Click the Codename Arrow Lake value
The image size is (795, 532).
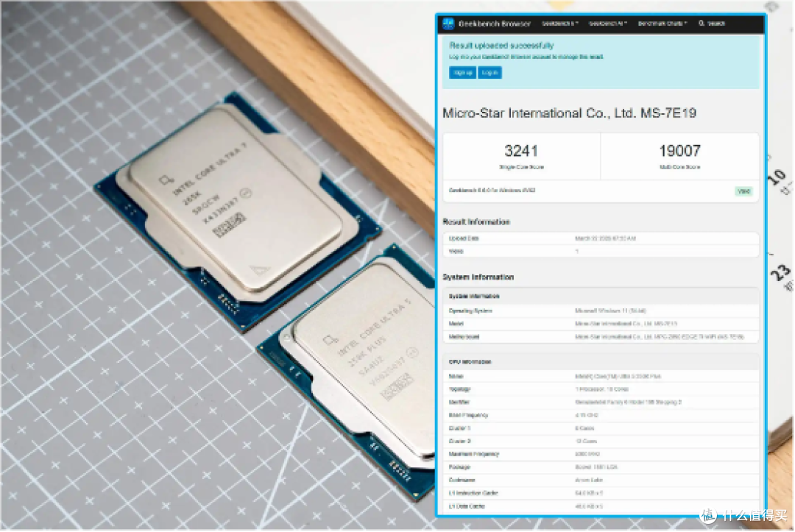point(589,480)
